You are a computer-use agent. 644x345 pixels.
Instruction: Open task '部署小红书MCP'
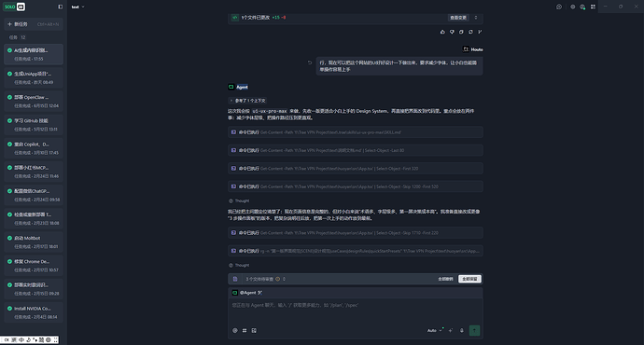pos(34,172)
